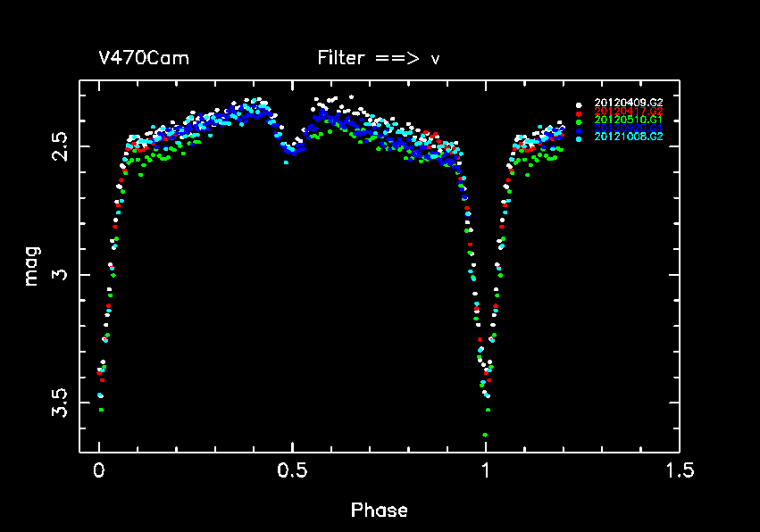This screenshot has height=532, width=760.
Task: Click the 1 tick label on Phase axis
Action: tap(486, 470)
